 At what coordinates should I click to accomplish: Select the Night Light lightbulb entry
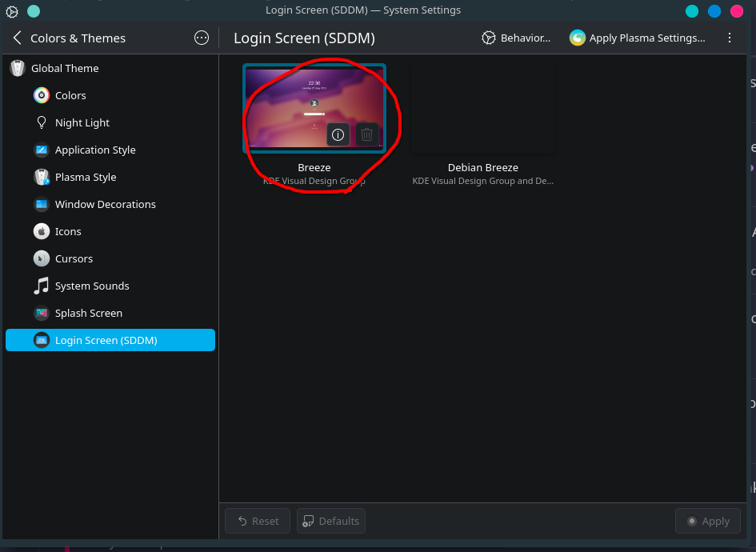110,122
